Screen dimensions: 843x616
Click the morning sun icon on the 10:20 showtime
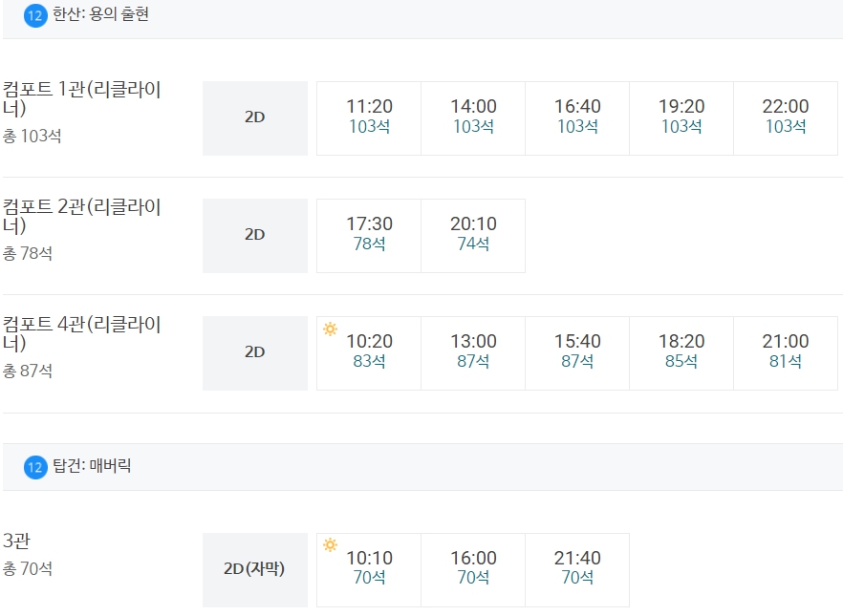tap(330, 329)
